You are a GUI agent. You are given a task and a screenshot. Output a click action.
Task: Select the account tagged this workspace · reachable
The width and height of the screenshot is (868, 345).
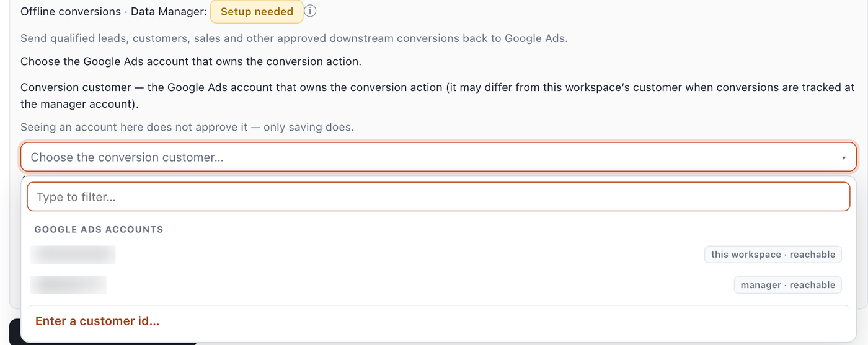438,255
